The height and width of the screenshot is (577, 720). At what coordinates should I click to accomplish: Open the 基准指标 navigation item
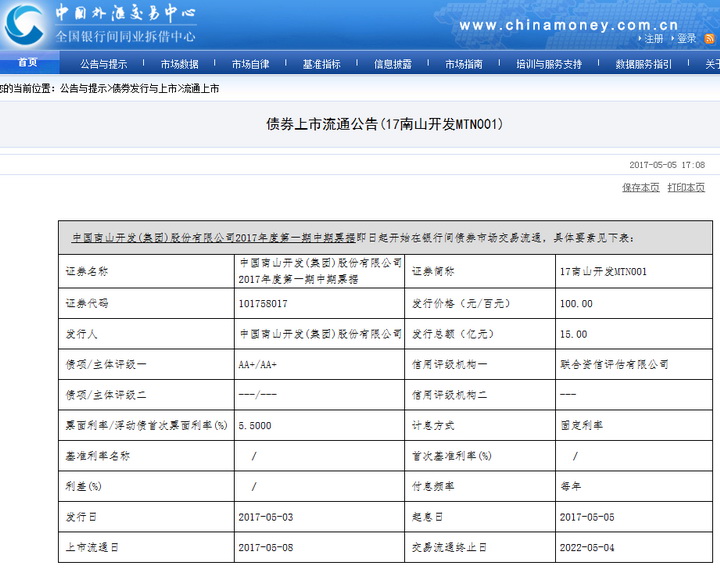321,64
